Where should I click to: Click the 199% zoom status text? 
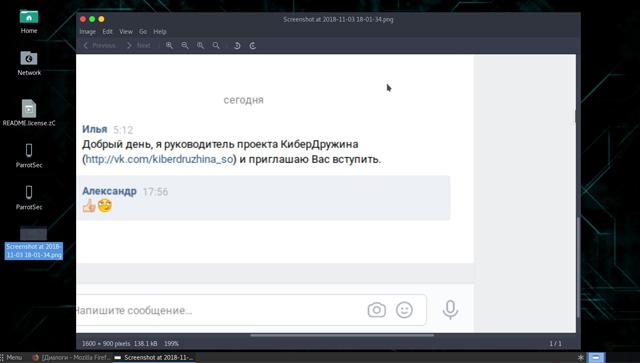[x=171, y=344]
